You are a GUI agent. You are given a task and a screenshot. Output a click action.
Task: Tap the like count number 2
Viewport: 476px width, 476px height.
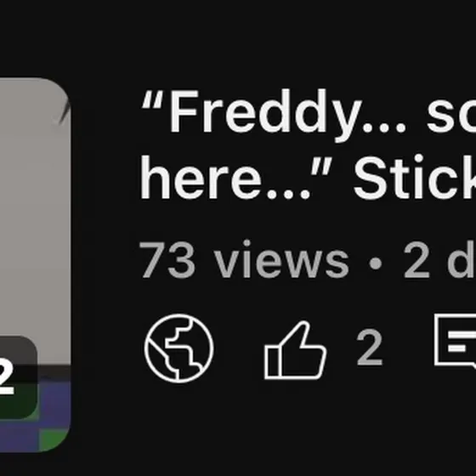tap(370, 348)
